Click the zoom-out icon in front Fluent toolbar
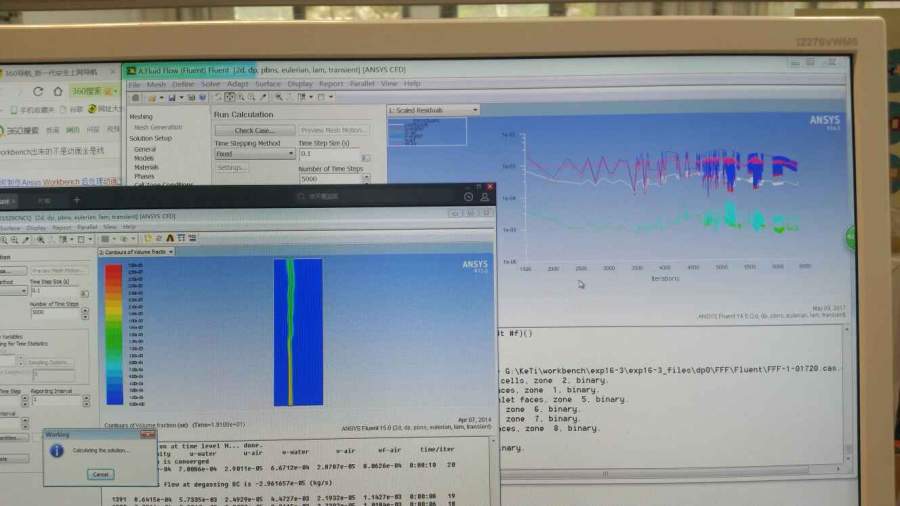Viewport: 900px width, 506px height. pos(15,240)
